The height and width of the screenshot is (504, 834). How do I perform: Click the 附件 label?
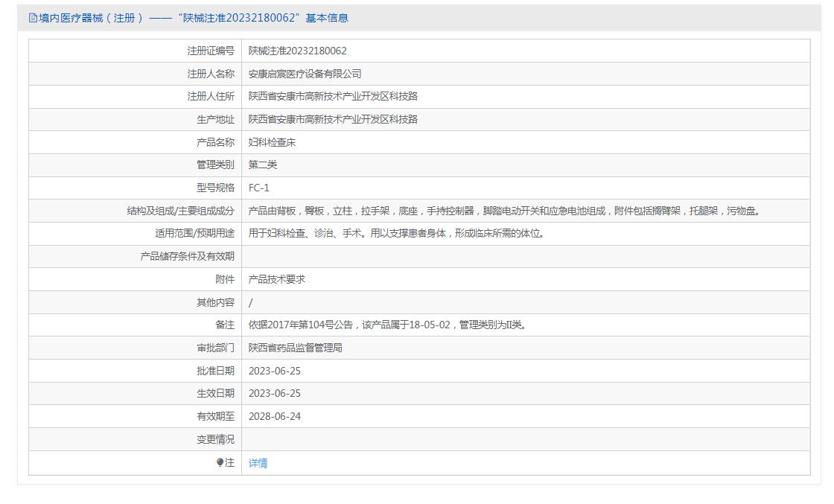tap(225, 280)
